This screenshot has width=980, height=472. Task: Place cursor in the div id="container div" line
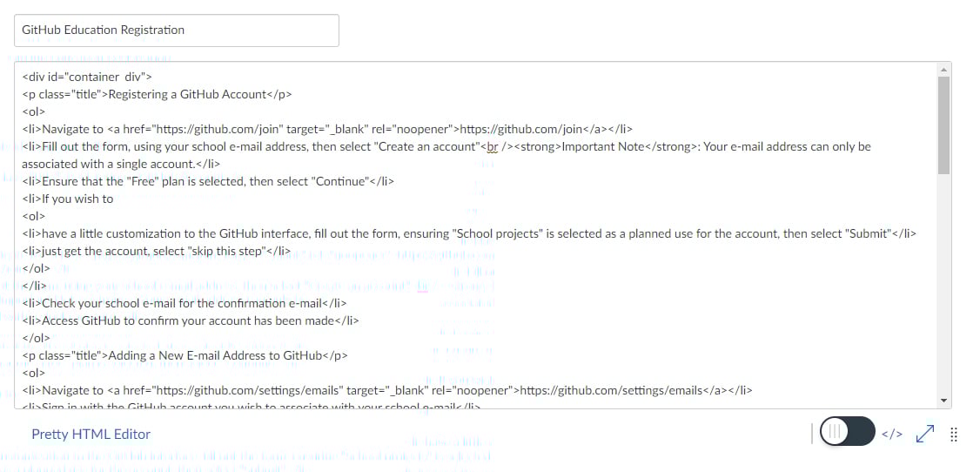87,77
